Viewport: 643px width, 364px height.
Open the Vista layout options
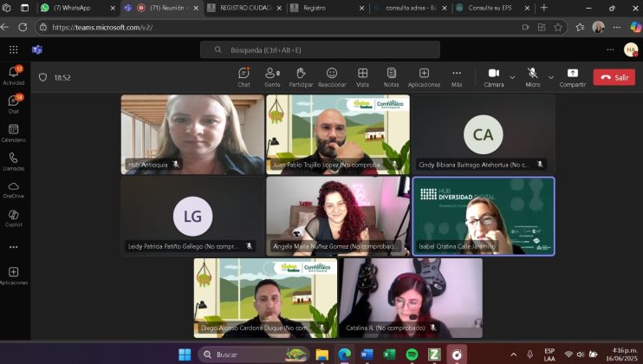[x=362, y=76]
